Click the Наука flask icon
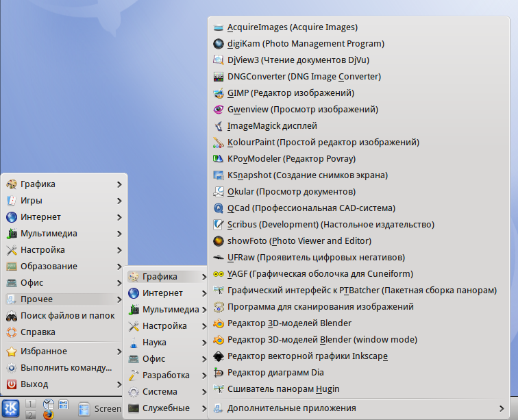Viewport: 518px width, 420px height. pyautogui.click(x=134, y=343)
